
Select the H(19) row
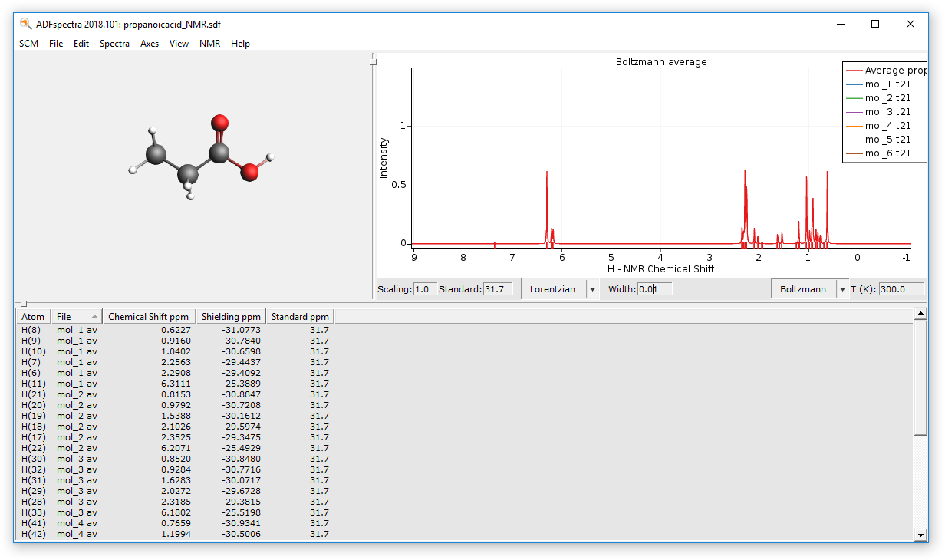click(x=465, y=416)
